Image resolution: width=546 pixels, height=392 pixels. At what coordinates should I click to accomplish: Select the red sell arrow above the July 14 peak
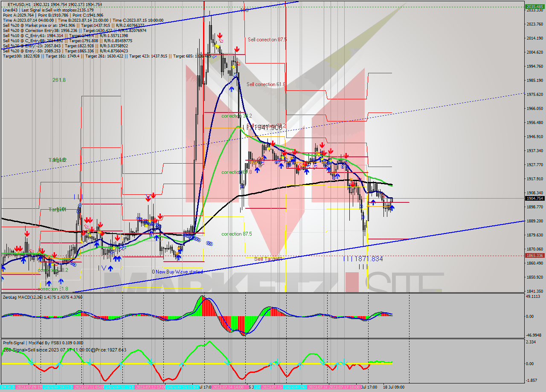tap(220, 36)
